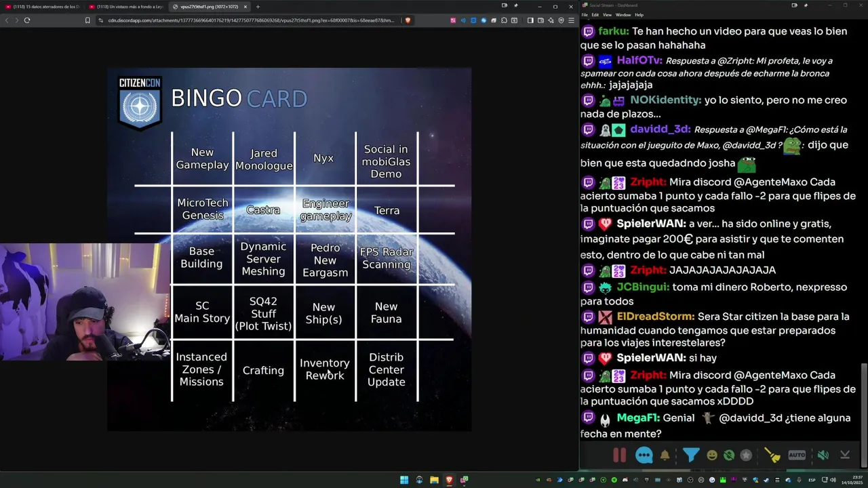Click the 'Distrib Center Update' cell
The image size is (868, 488).
(x=387, y=369)
